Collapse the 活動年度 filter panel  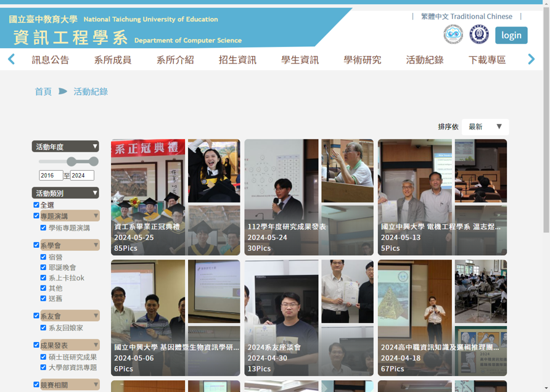(65, 147)
